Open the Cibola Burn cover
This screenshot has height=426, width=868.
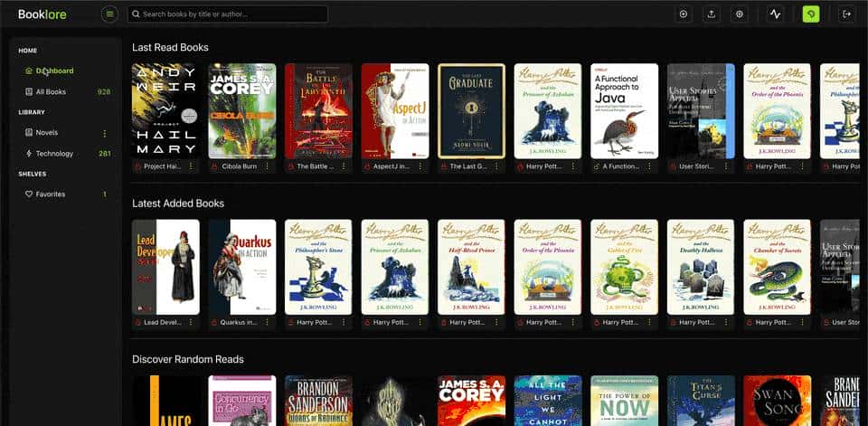pyautogui.click(x=242, y=110)
